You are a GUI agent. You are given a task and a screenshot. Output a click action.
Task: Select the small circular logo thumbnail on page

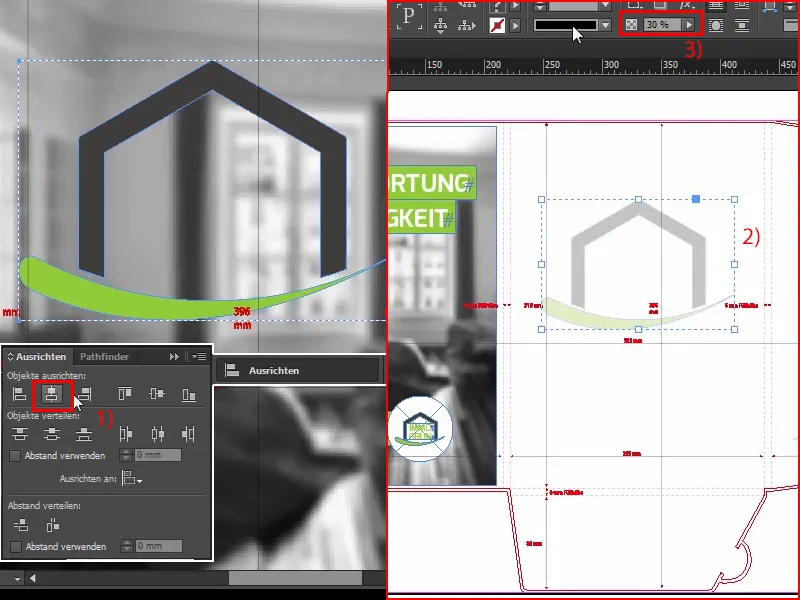point(420,429)
